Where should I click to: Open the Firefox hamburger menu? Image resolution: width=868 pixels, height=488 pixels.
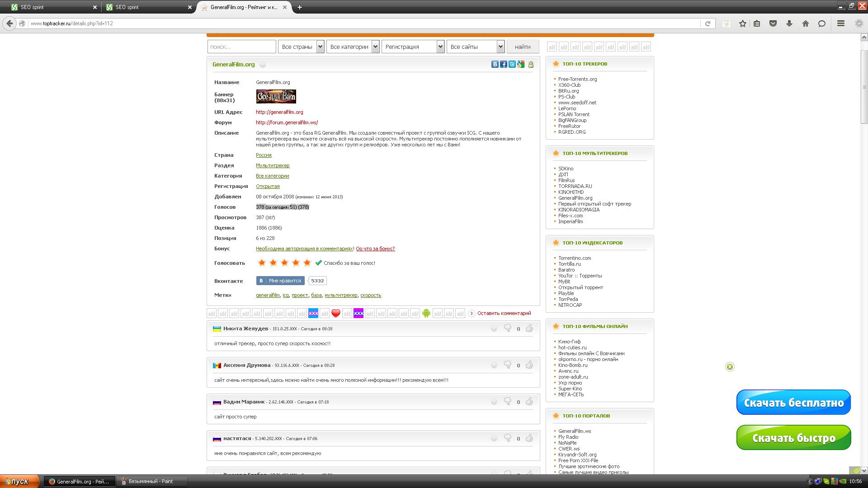click(x=841, y=23)
